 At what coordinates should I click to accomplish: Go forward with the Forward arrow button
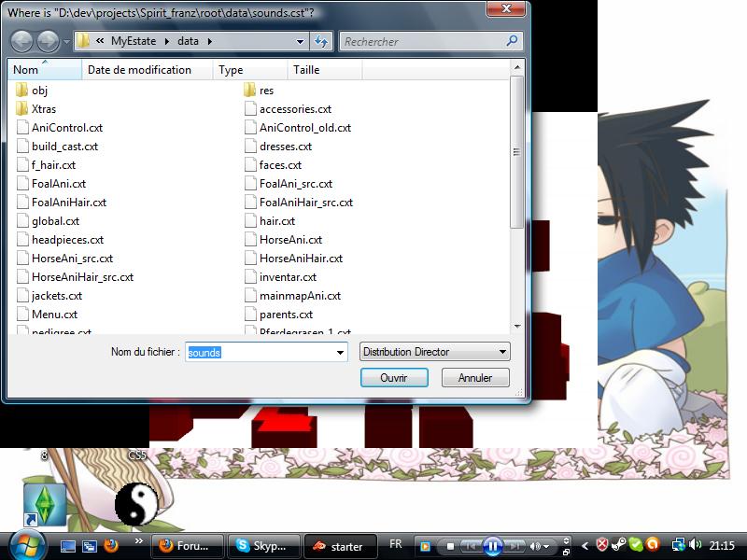(49, 41)
